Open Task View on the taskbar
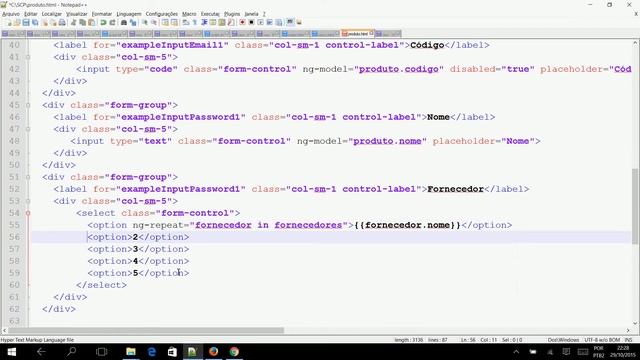Screen dimensions: 640x360 point(101,352)
